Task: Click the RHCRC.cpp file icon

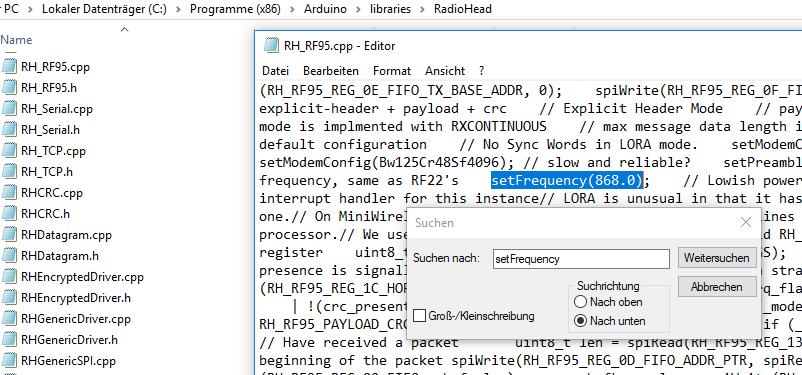Action: pyautogui.click(x=9, y=193)
